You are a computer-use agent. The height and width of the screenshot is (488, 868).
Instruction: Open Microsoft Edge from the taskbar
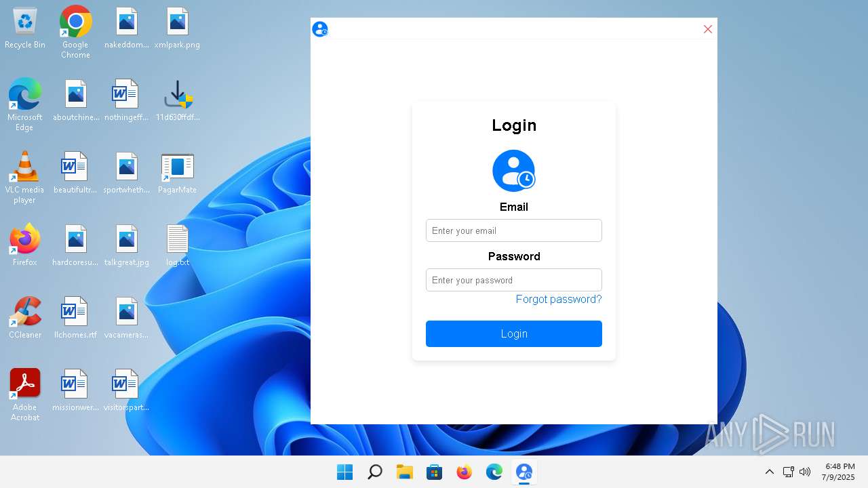pyautogui.click(x=494, y=472)
